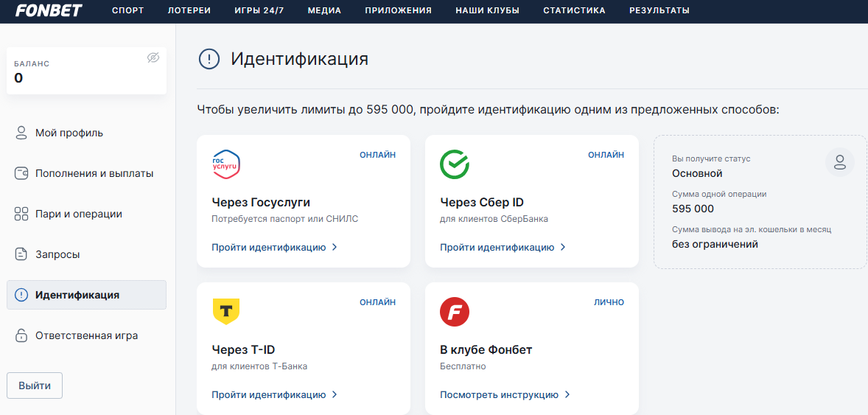This screenshot has height=415, width=868.
Task: Open the НАШИ КЛУБЫ menu
Action: coord(488,10)
